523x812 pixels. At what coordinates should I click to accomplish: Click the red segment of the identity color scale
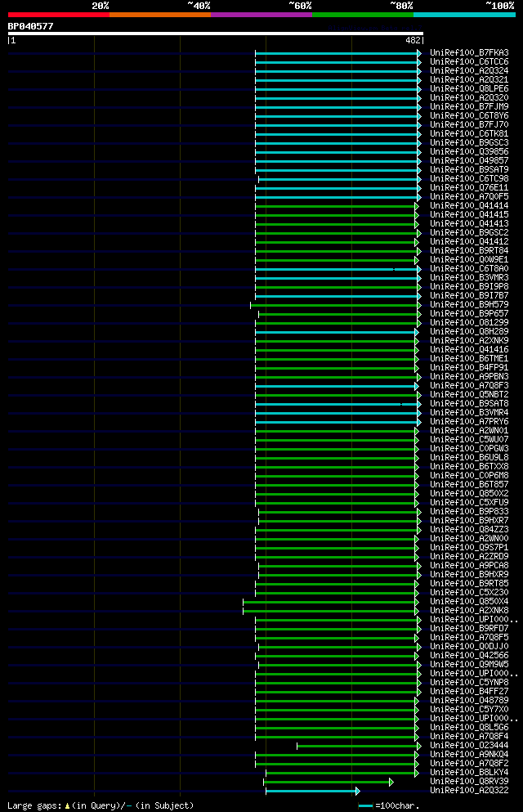point(59,15)
